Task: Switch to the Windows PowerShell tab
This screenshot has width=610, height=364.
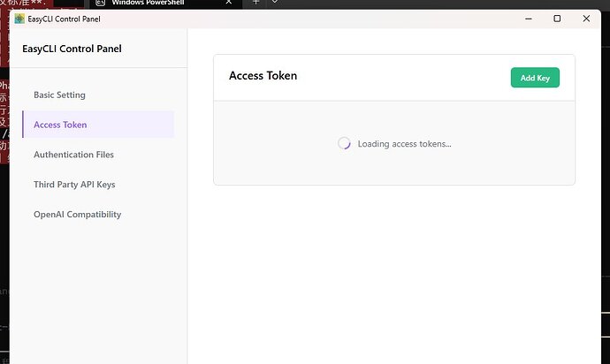Action: tap(164, 4)
